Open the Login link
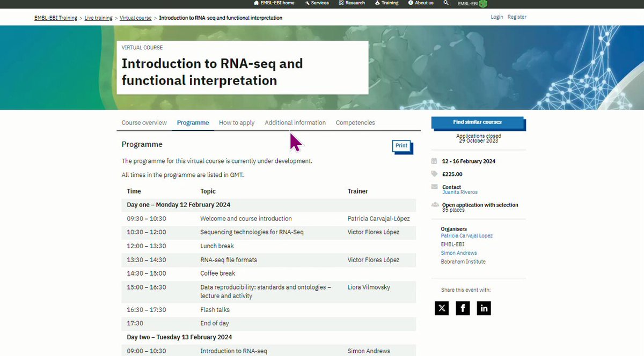The image size is (644, 356). point(497,17)
